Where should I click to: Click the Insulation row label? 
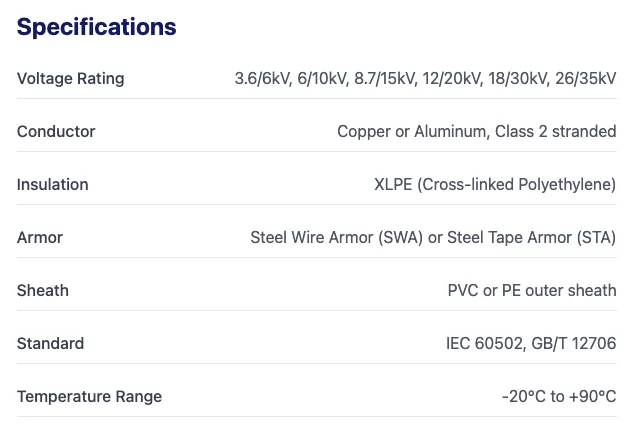click(52, 185)
